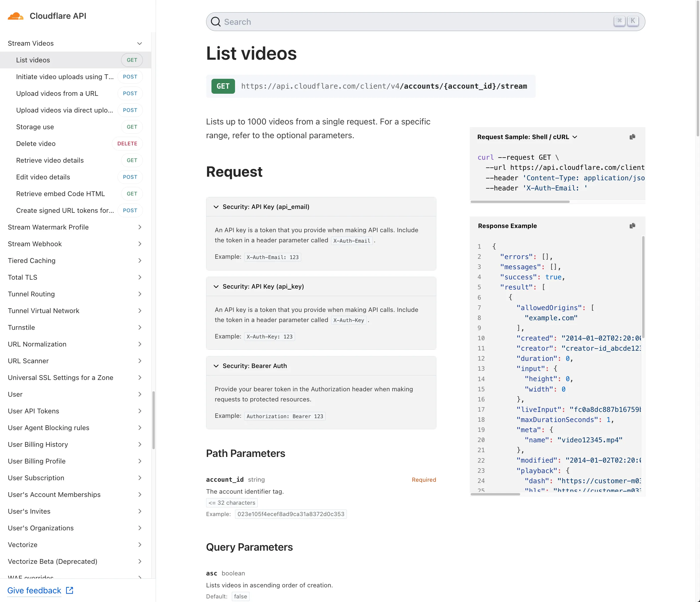Click the GET method badge on the endpoint URL

pos(222,86)
